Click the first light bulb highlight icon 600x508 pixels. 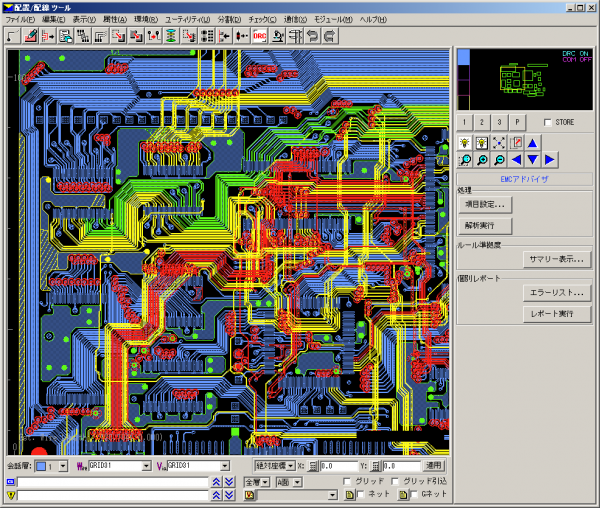tap(465, 142)
